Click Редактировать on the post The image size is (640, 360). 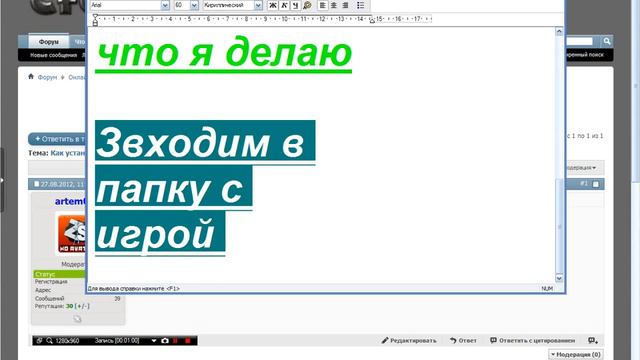tap(409, 340)
